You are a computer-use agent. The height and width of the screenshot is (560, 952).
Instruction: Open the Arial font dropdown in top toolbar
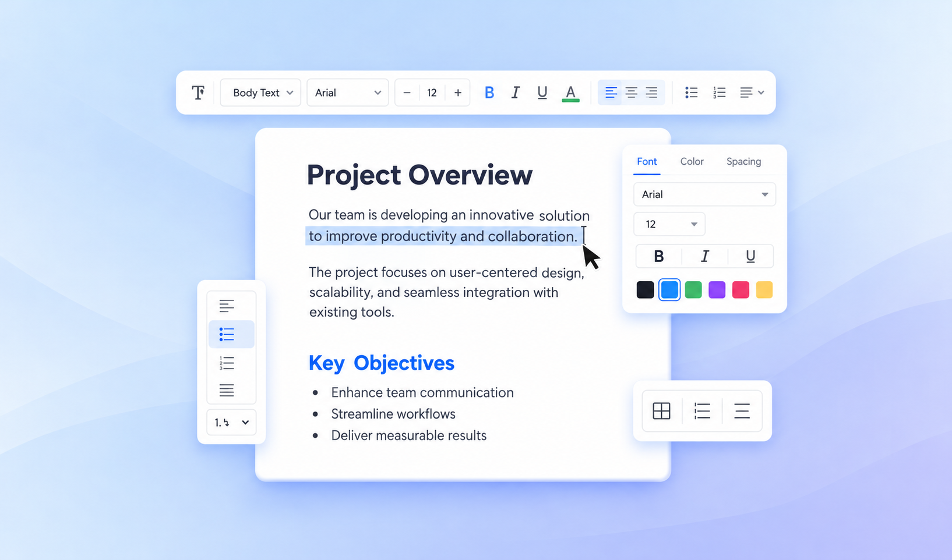pos(348,93)
